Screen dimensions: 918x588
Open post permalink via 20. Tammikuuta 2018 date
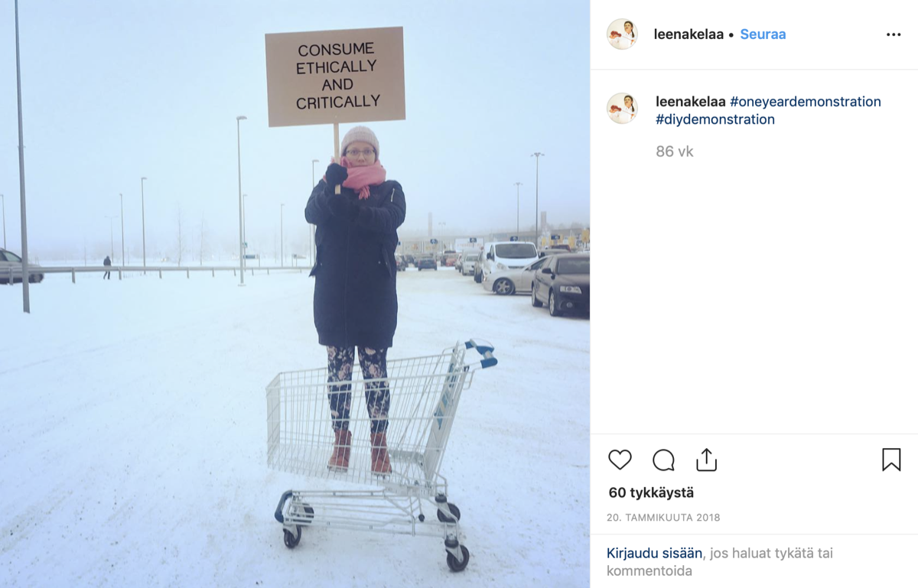pyautogui.click(x=663, y=518)
